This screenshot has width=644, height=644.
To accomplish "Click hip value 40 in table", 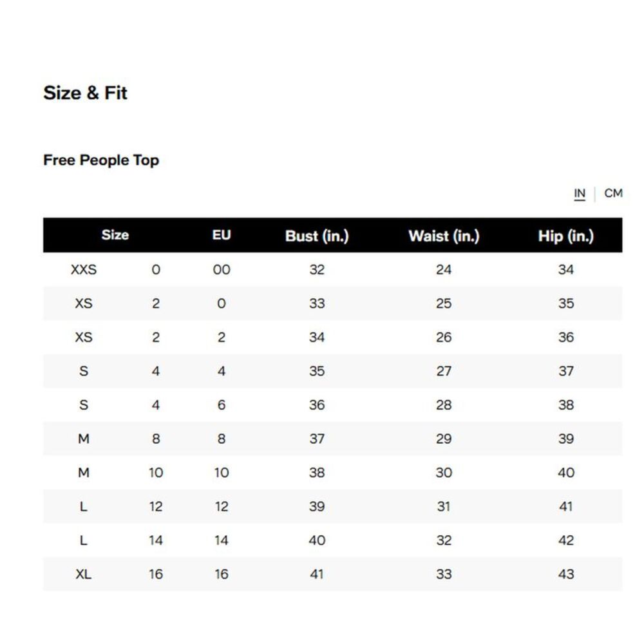I will [x=565, y=472].
